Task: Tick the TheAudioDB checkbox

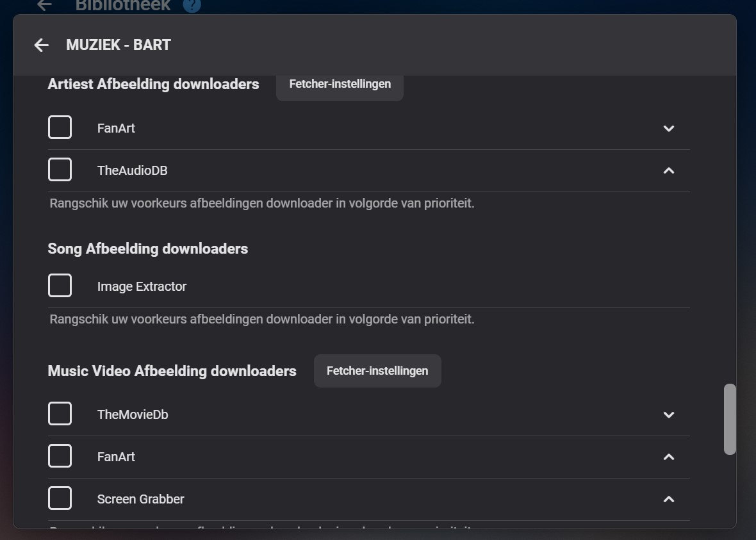Action: pyautogui.click(x=60, y=170)
